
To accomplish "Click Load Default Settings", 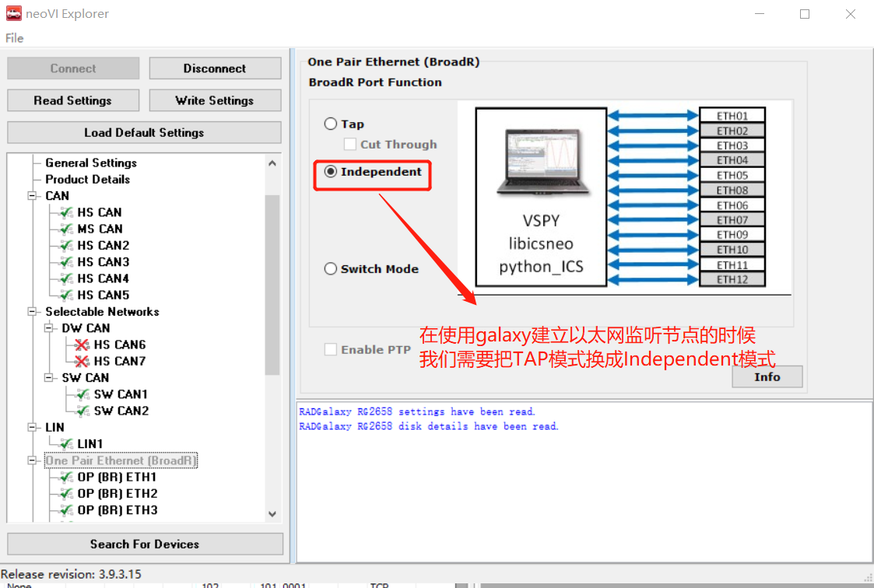I will [x=144, y=132].
